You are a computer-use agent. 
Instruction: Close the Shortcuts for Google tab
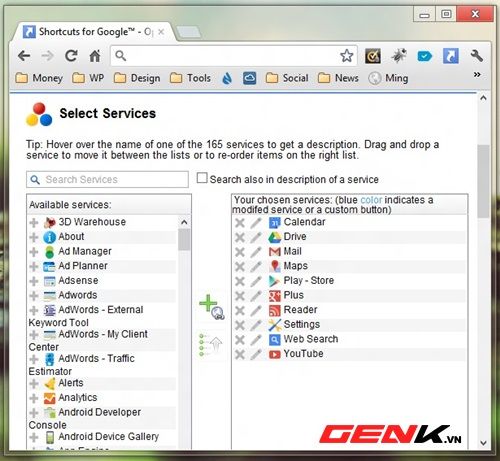(161, 32)
